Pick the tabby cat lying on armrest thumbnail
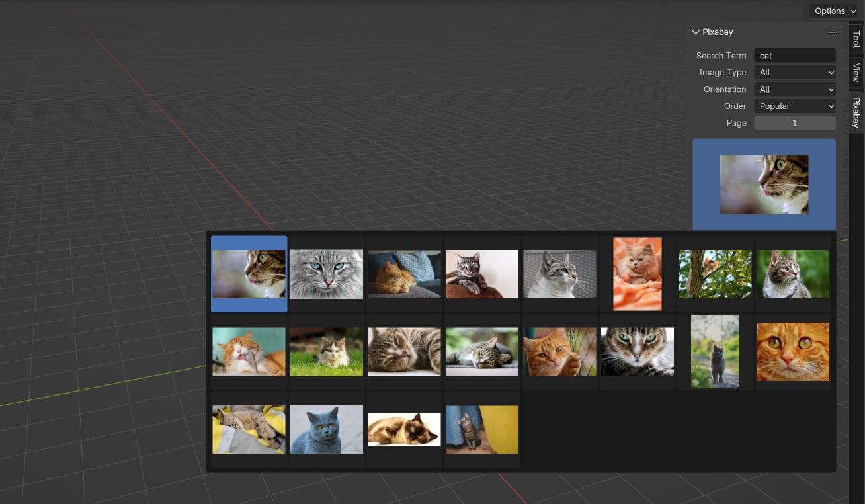The image size is (865, 504). tap(482, 274)
